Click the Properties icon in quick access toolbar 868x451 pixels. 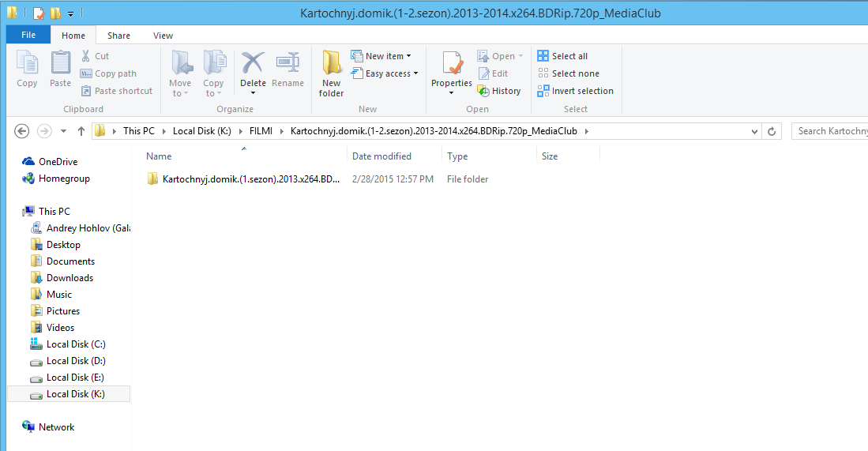39,13
